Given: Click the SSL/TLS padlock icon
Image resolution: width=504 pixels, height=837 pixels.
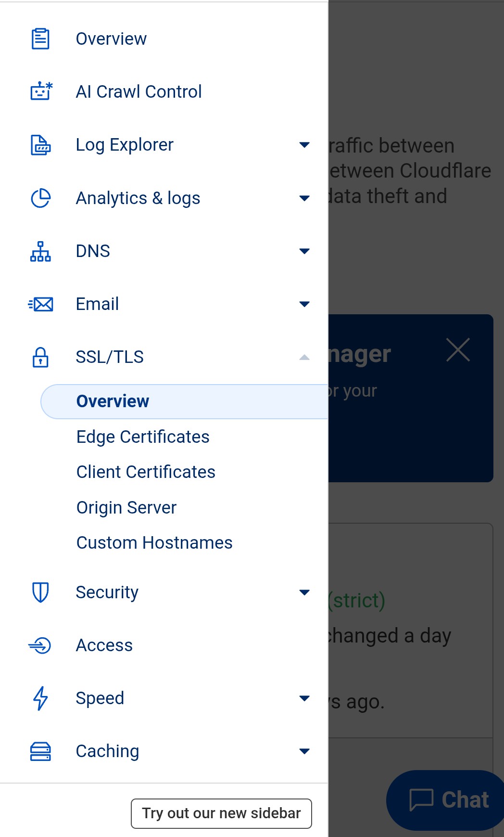Looking at the screenshot, I should [x=40, y=357].
